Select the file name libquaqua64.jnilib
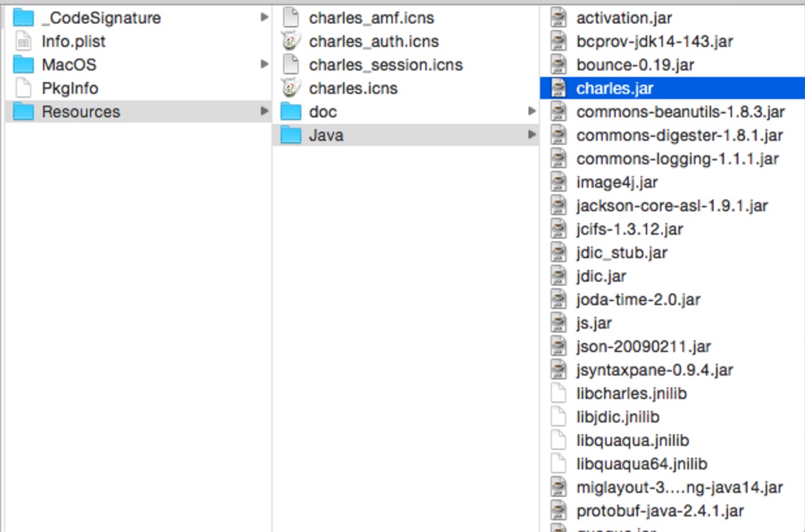The width and height of the screenshot is (805, 532). tap(642, 464)
